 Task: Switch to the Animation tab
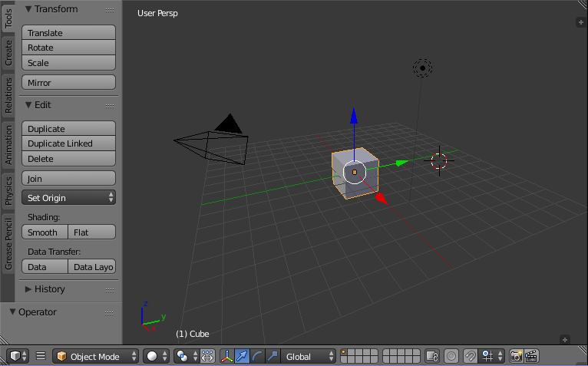click(8, 145)
